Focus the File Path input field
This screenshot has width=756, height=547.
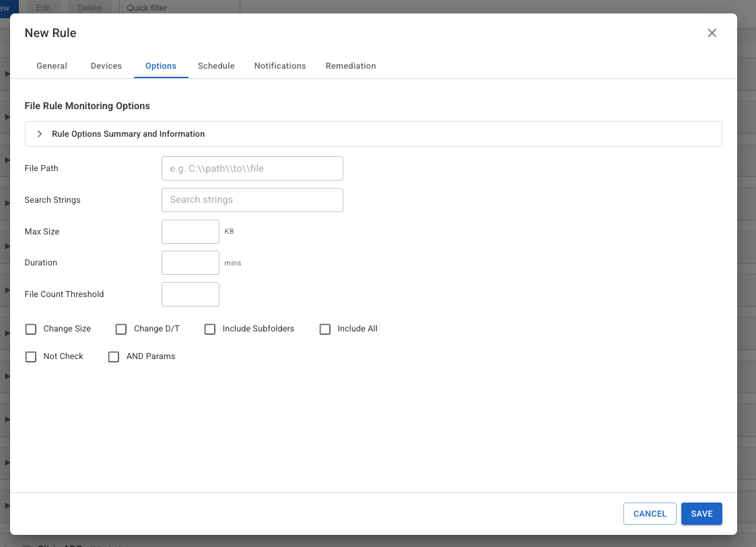[x=252, y=168]
